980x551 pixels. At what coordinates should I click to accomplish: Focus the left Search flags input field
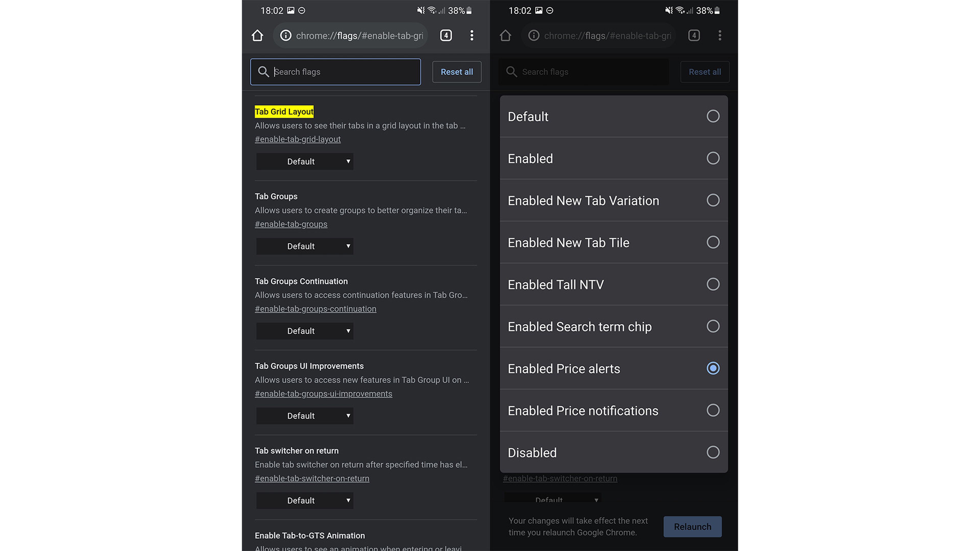point(342,71)
